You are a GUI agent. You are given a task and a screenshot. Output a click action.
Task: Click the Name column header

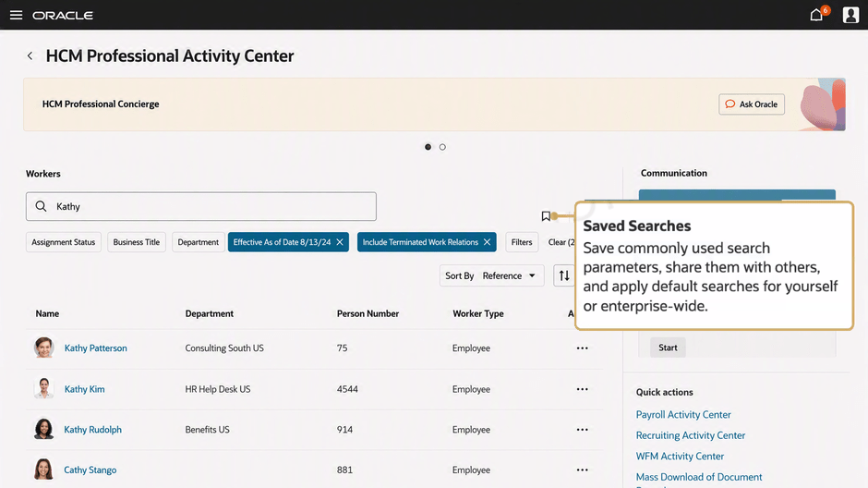[47, 313]
